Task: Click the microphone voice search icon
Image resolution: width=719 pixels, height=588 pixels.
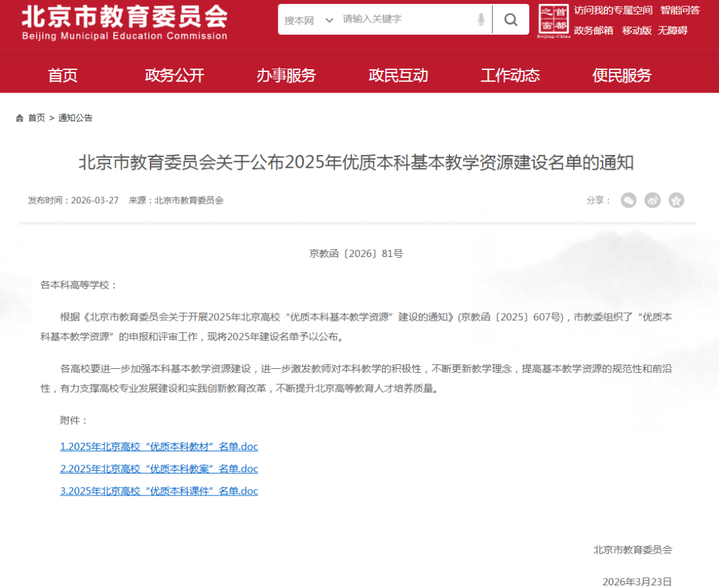Action: pos(481,19)
